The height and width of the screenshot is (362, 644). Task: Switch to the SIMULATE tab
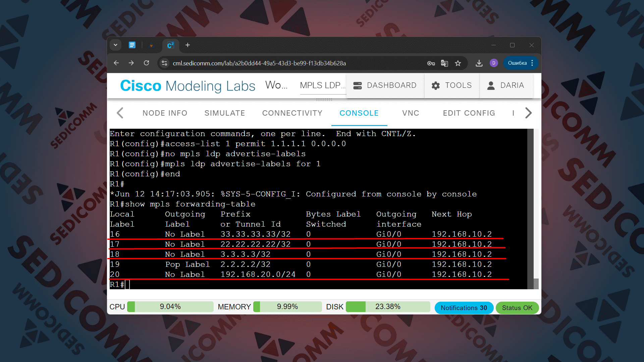pos(225,113)
